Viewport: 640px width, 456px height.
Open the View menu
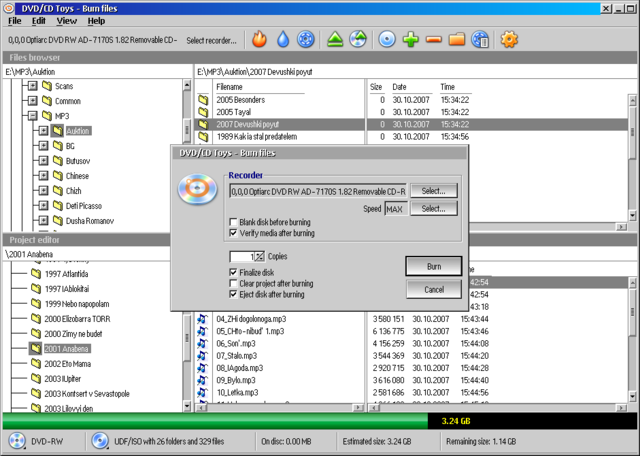[67, 21]
